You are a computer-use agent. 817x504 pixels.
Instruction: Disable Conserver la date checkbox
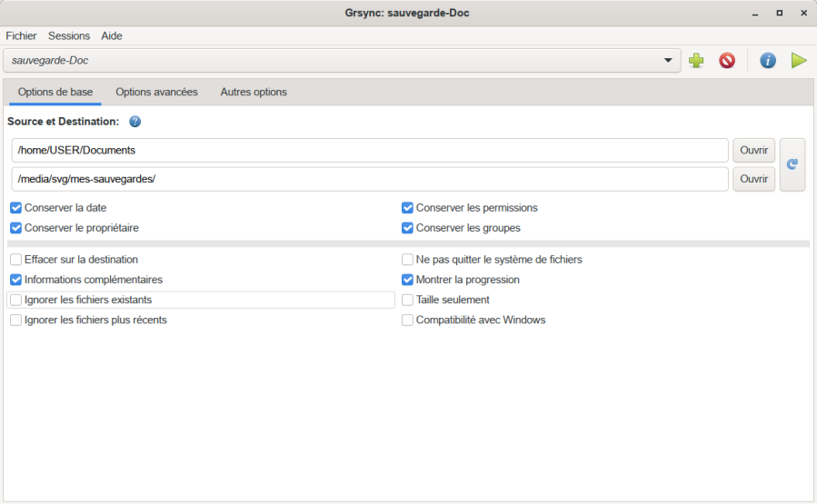(16, 208)
